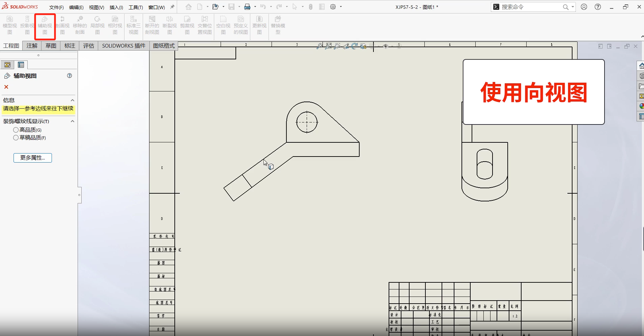Select the 投影视图 projected view tool
This screenshot has width=644, height=336.
point(27,25)
